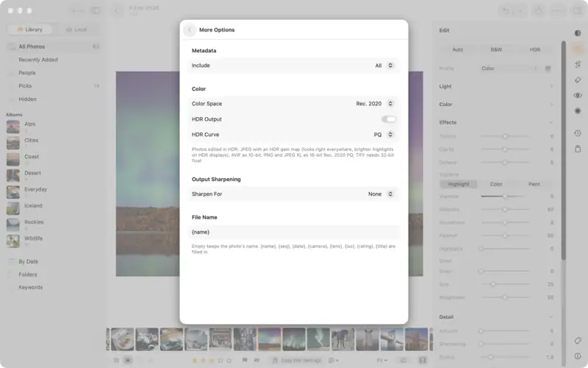Open the Alps album
588x368 pixels.
point(53,127)
